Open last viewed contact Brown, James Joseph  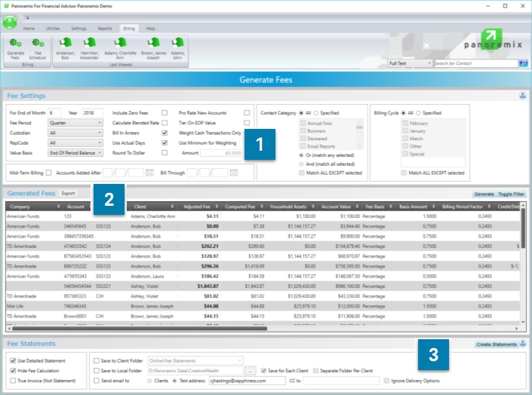153,49
